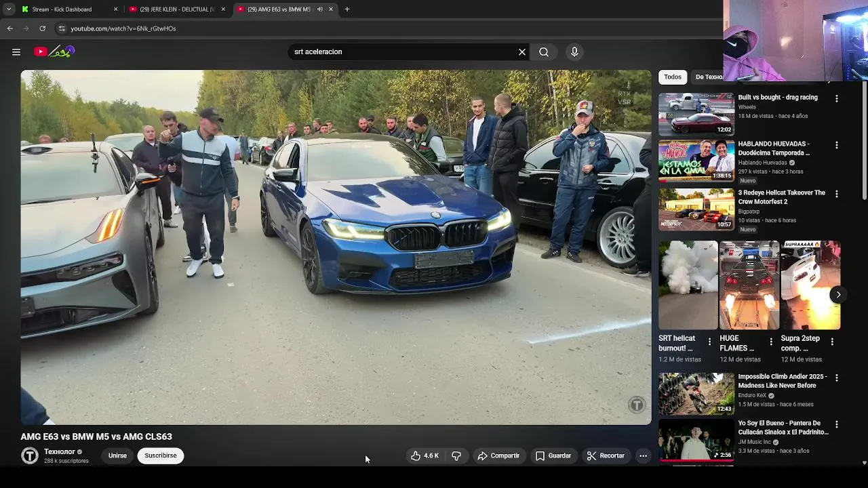Switch to the JERE KLEIN - DELICTUAL tab
Screen dimensions: 868x488
click(x=176, y=9)
